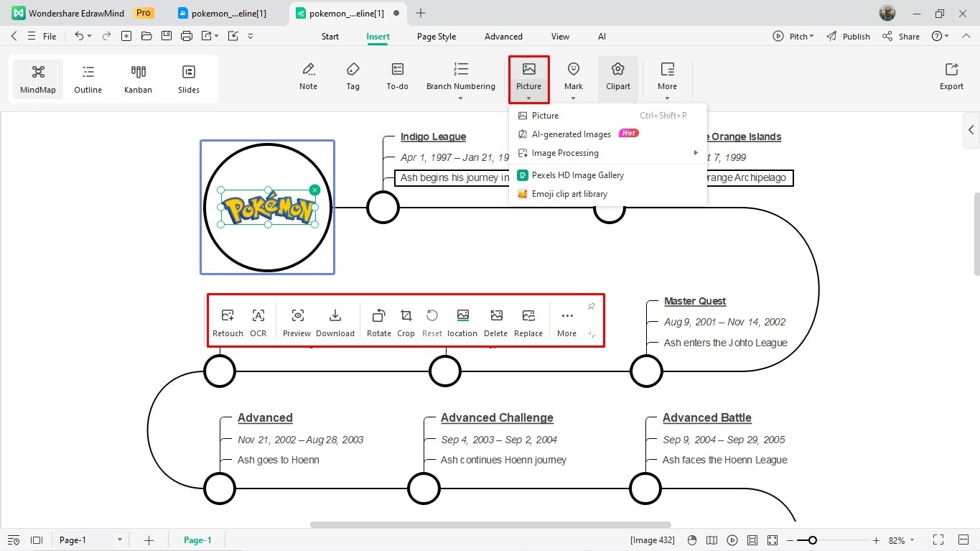Open the Page Style tab
The height and width of the screenshot is (551, 980).
[437, 37]
